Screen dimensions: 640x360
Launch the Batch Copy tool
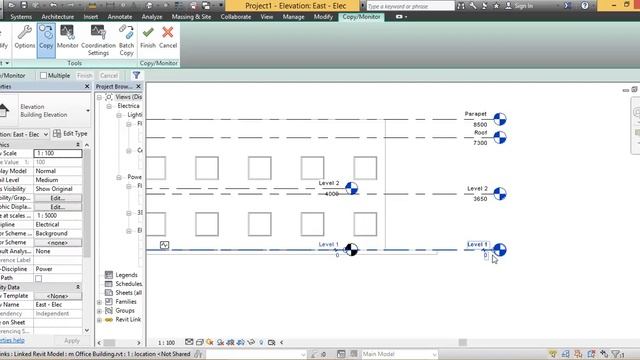point(127,40)
